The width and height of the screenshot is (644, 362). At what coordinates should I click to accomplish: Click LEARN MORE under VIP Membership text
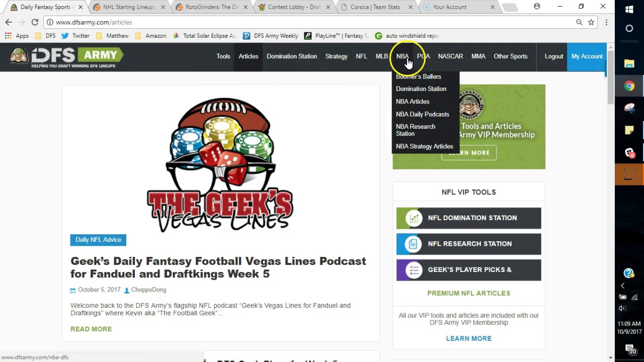point(469,338)
